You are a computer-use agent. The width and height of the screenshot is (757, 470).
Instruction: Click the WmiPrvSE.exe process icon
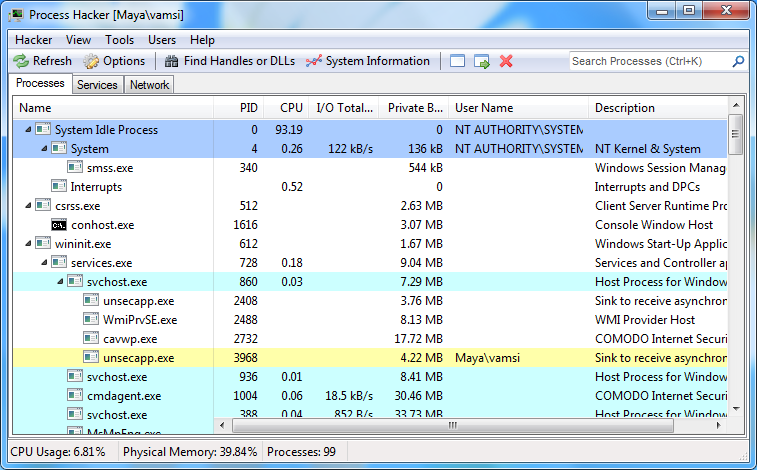(x=91, y=319)
